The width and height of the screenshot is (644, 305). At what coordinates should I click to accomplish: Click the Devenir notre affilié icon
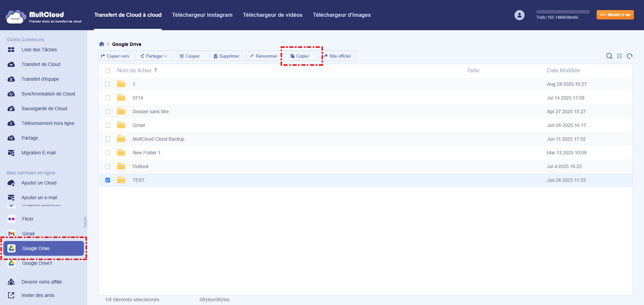tap(11, 282)
